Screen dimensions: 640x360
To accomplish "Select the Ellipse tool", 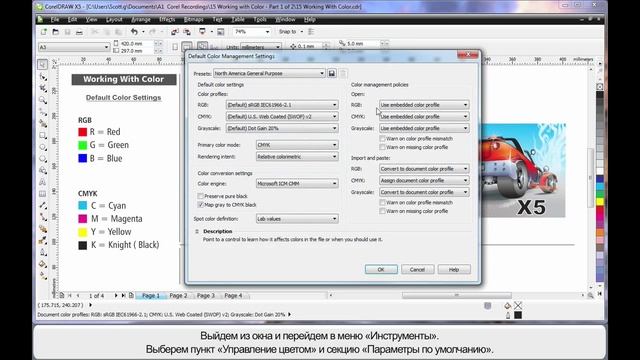I will [42, 147].
